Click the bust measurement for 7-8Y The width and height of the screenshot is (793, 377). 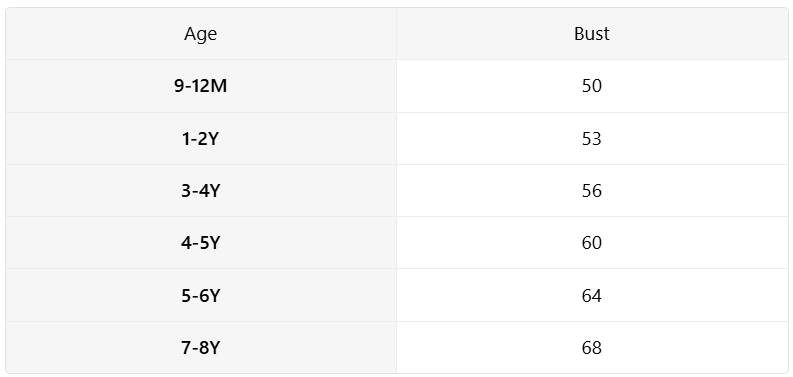click(592, 348)
